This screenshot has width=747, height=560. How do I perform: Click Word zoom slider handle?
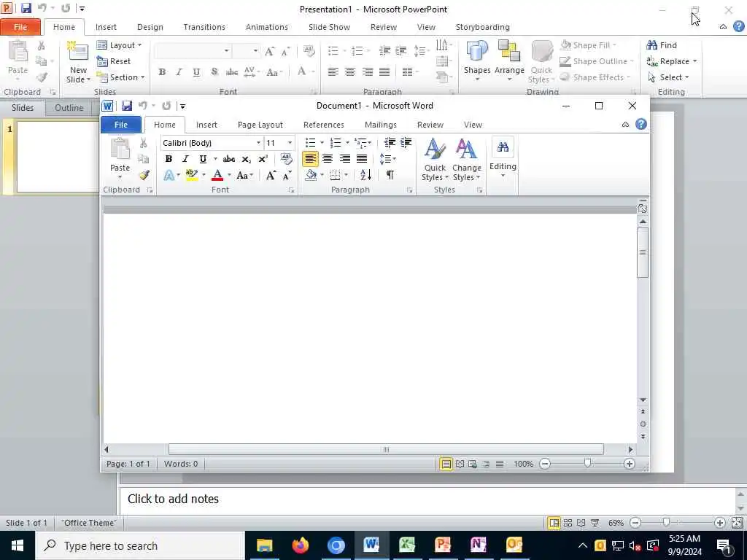[587, 463]
